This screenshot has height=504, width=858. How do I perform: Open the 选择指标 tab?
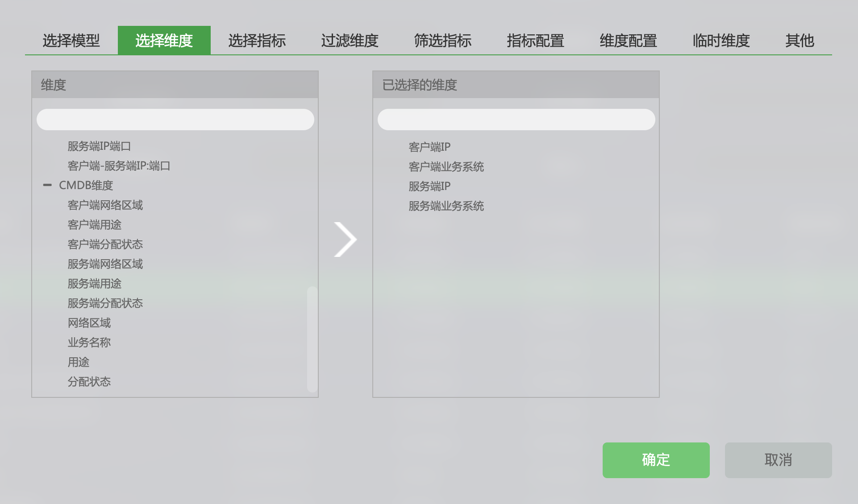click(x=257, y=41)
